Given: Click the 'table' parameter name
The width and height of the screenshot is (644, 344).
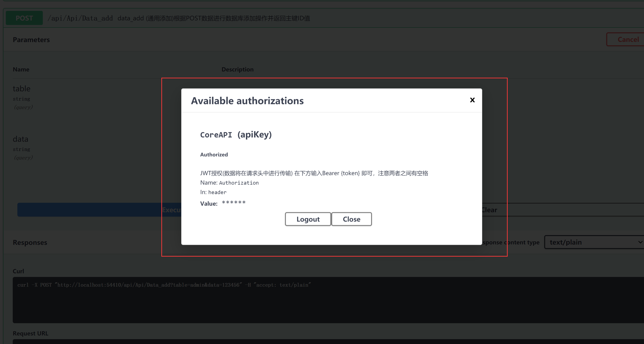Looking at the screenshot, I should [22, 89].
